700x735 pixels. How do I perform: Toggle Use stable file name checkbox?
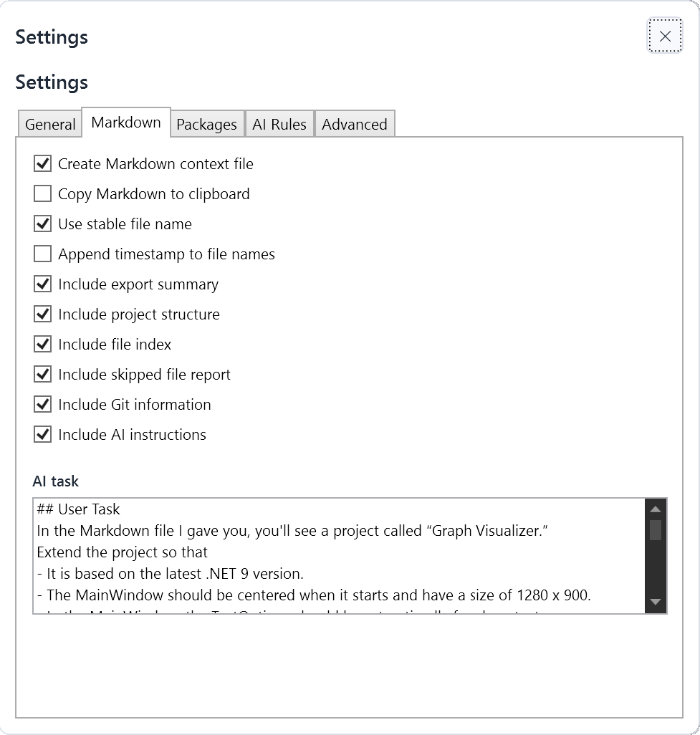click(43, 224)
